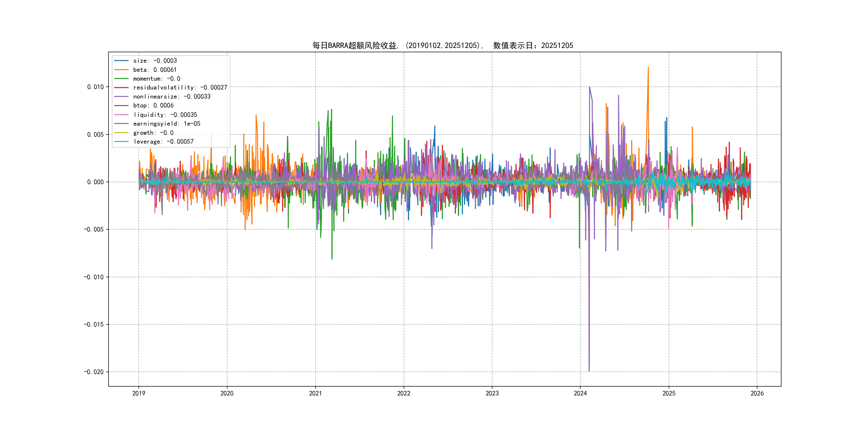Click the 2019 x-axis tick label
The image size is (868, 434).
(139, 393)
